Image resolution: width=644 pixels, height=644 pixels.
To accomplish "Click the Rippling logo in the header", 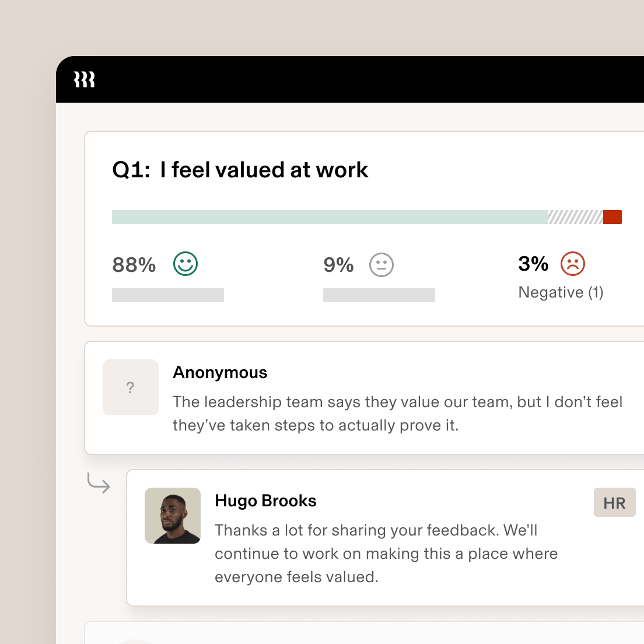I will coord(84,79).
